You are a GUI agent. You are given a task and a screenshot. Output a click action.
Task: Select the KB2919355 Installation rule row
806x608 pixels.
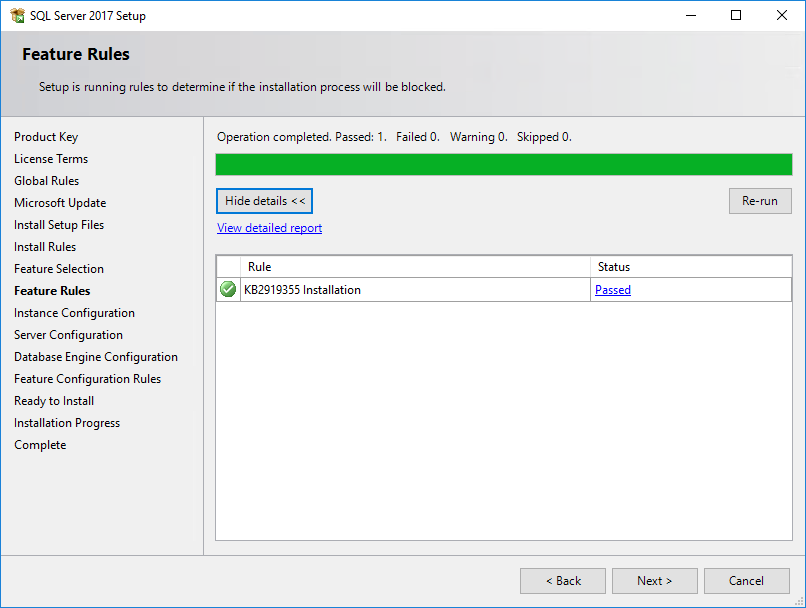[x=504, y=290]
